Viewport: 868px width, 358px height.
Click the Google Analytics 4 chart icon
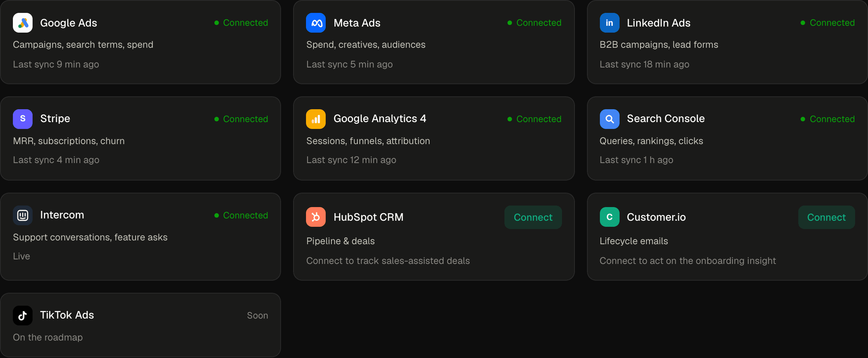tap(316, 119)
